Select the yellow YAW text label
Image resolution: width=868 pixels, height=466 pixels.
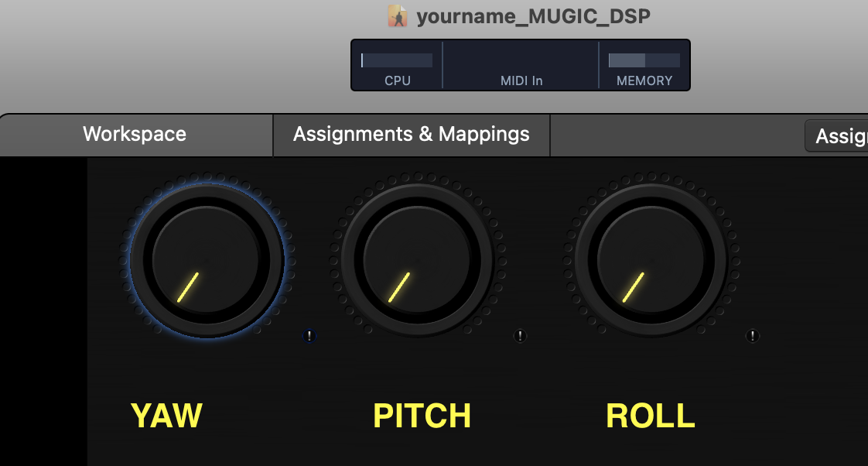tap(166, 416)
